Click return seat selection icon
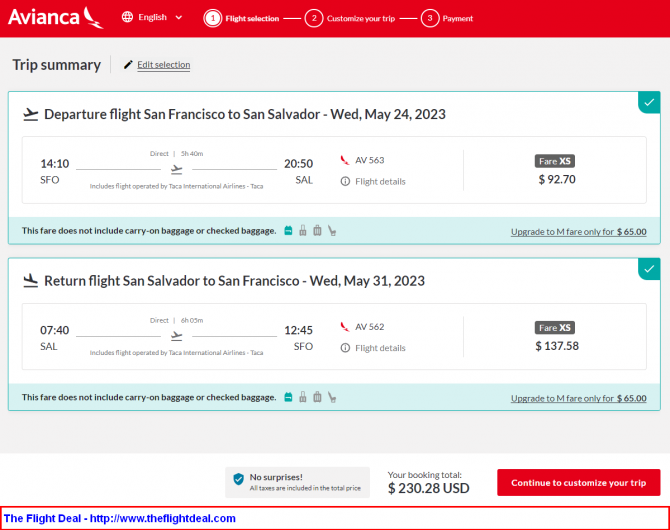 (x=332, y=398)
